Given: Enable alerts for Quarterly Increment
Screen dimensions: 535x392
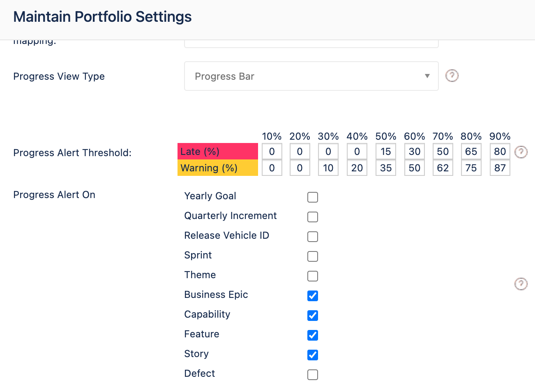Looking at the screenshot, I should pos(313,217).
